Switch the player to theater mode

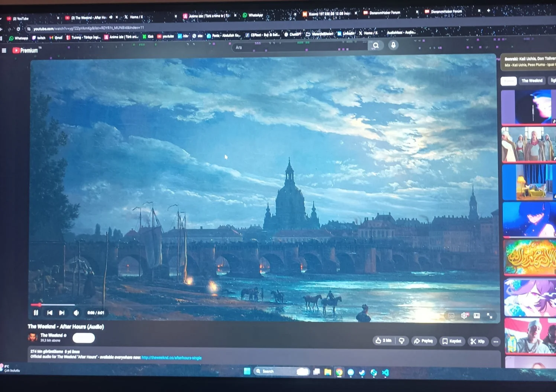[x=477, y=315]
